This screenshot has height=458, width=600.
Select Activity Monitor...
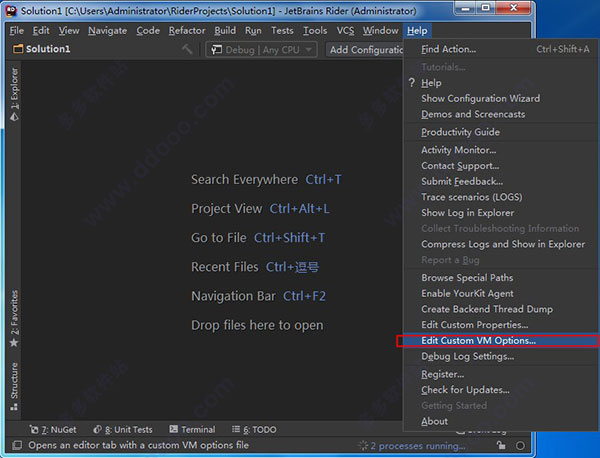pyautogui.click(x=501, y=150)
